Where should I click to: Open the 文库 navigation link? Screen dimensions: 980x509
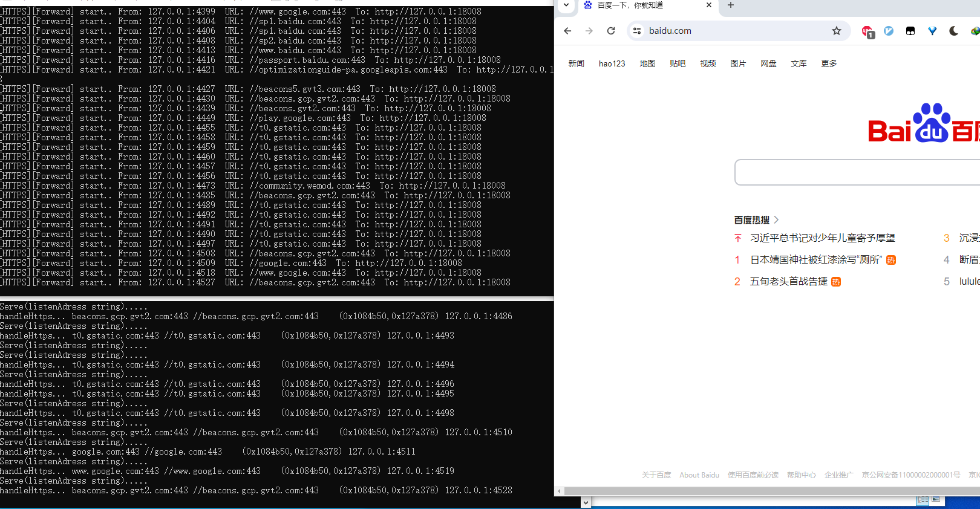coord(799,63)
